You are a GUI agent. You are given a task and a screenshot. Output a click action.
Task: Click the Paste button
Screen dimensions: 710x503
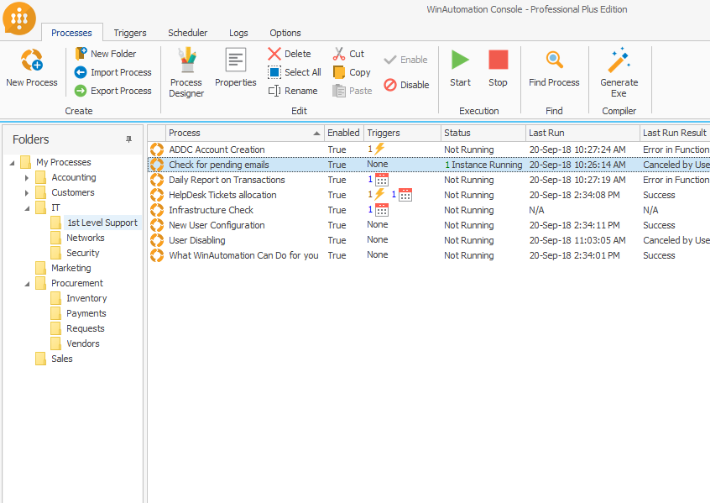352,91
